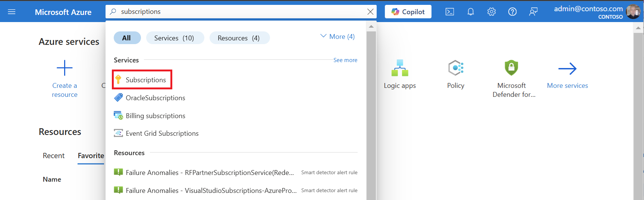The image size is (644, 200).
Task: Open portal settings gear
Action: [x=491, y=12]
